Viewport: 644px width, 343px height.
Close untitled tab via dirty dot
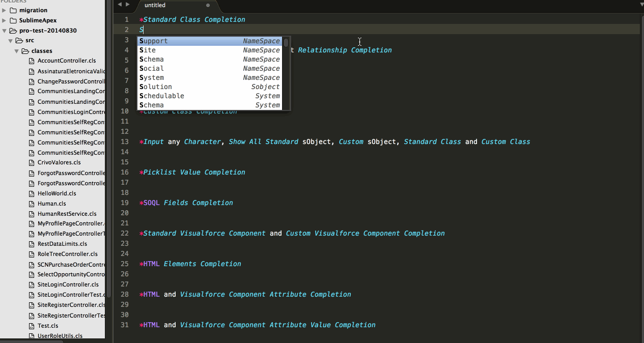tap(208, 6)
